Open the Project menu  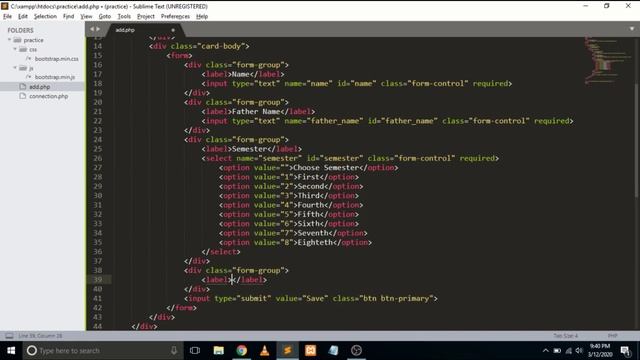click(x=146, y=16)
